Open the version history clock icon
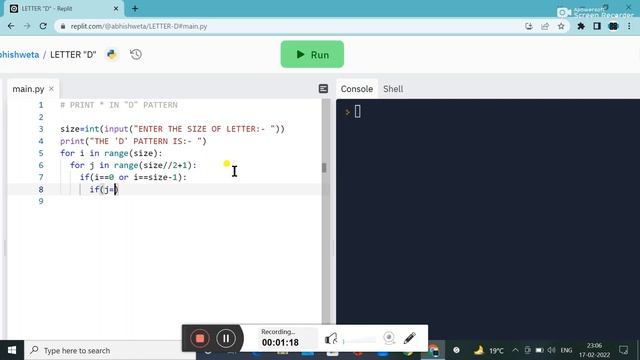Image resolution: width=640 pixels, height=360 pixels. pyautogui.click(x=136, y=54)
